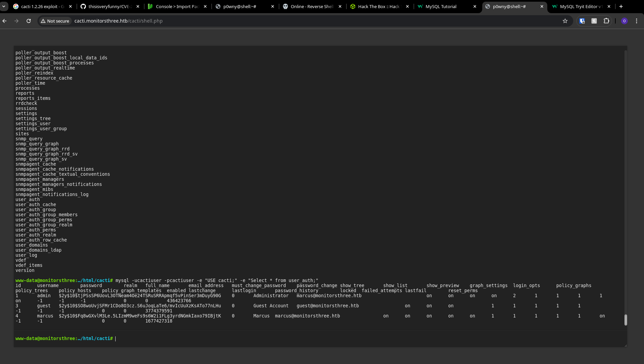Screen dimensions: 644x364
Task: Open the Chrome three-dot menu
Action: click(637, 21)
